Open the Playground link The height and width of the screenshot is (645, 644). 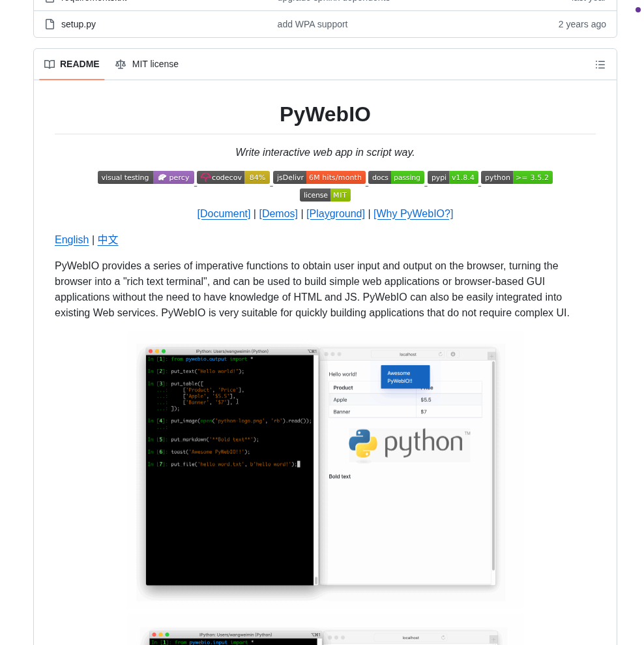click(x=336, y=213)
